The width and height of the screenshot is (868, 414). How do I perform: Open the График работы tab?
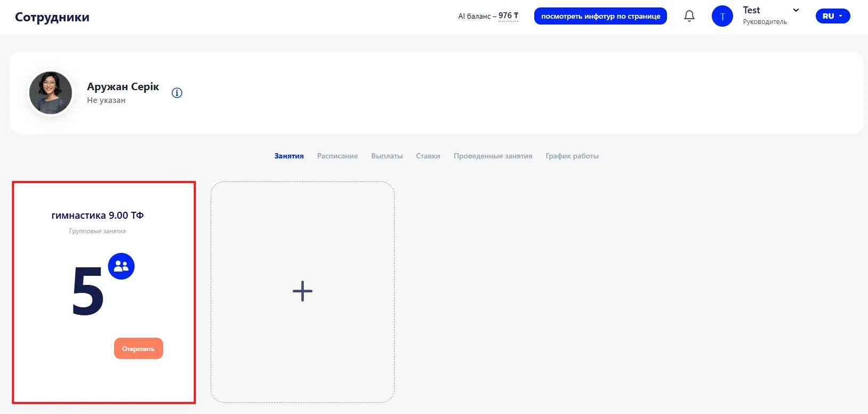[x=572, y=156]
